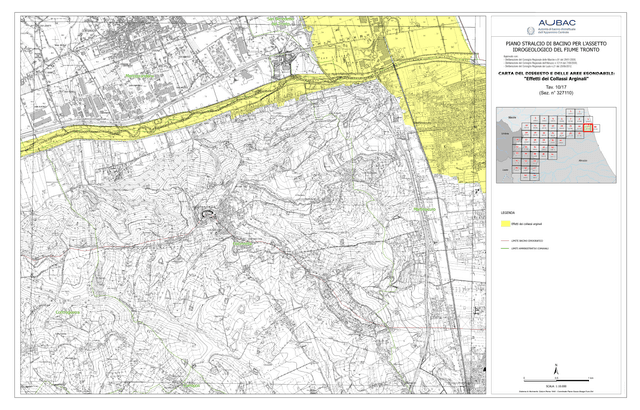Click the AUBAC logo
Image resolution: width=640 pixels, height=410 pixels.
click(x=557, y=23)
